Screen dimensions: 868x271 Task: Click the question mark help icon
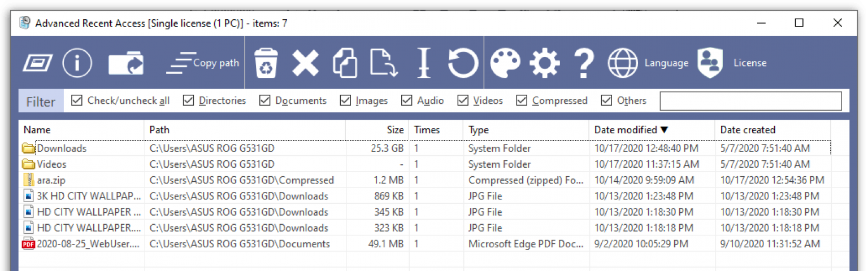pos(584,63)
